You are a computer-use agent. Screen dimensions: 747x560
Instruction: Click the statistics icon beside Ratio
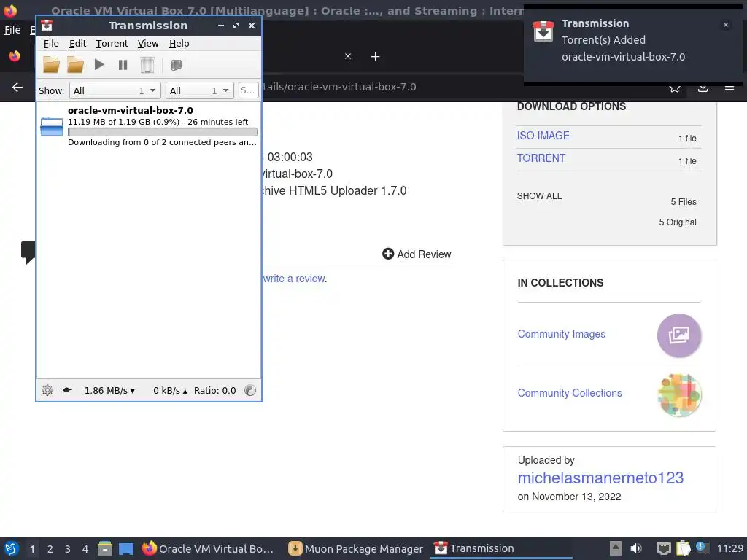(x=250, y=391)
